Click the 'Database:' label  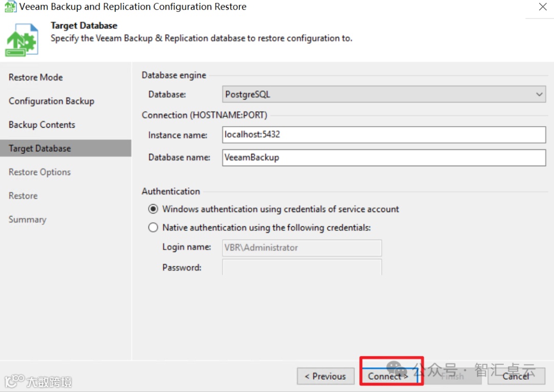tap(167, 94)
